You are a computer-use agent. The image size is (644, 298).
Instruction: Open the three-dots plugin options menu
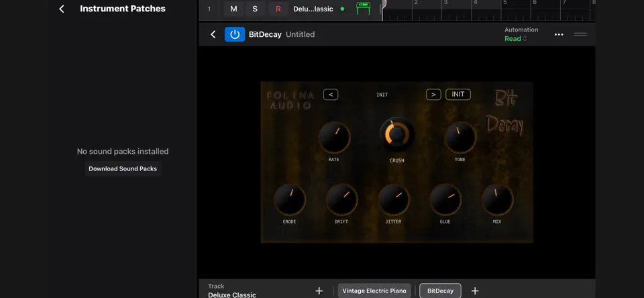click(559, 34)
